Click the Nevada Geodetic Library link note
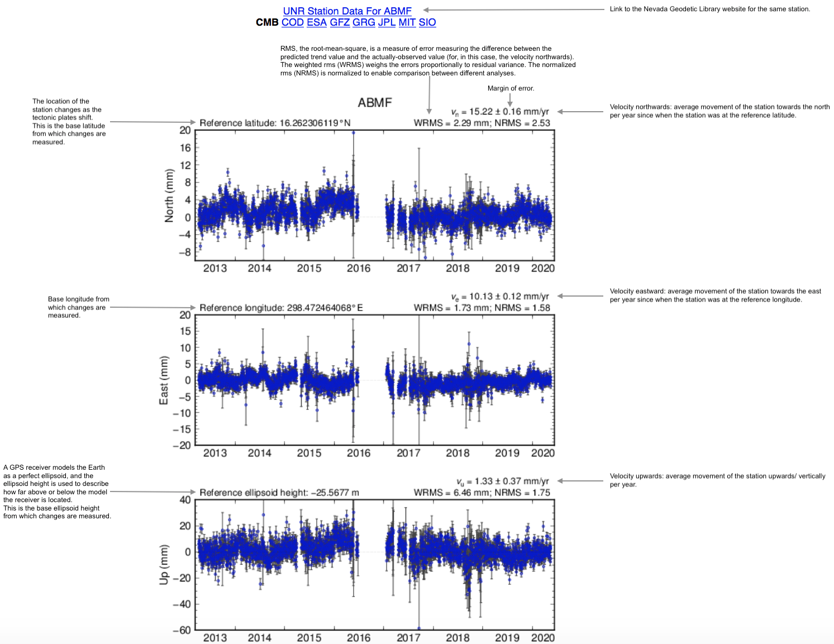Viewport: 834px width, 644px height. click(710, 9)
